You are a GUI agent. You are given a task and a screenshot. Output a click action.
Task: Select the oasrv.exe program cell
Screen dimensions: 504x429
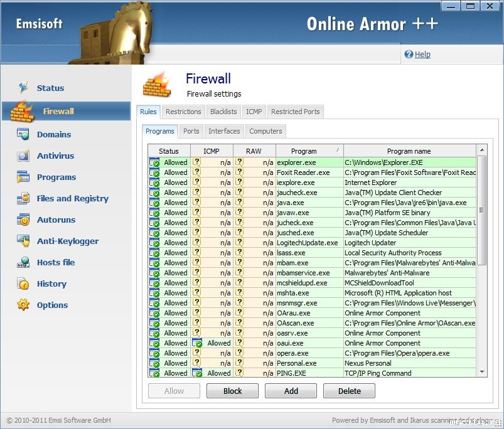(x=309, y=333)
